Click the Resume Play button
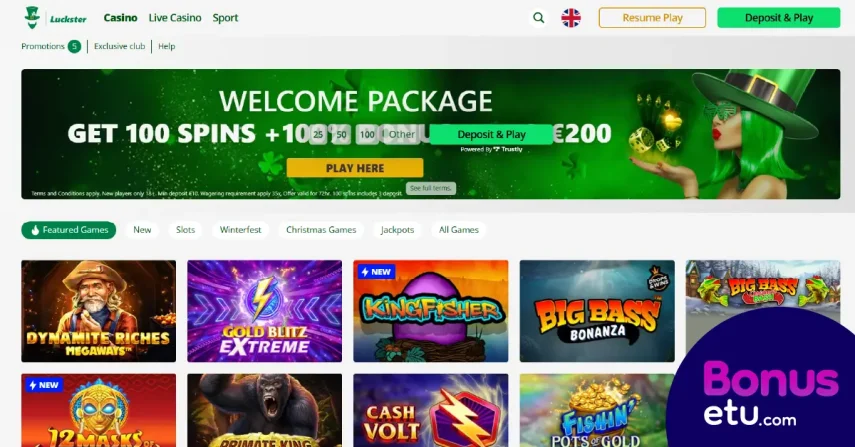This screenshot has height=447, width=855. click(x=652, y=18)
